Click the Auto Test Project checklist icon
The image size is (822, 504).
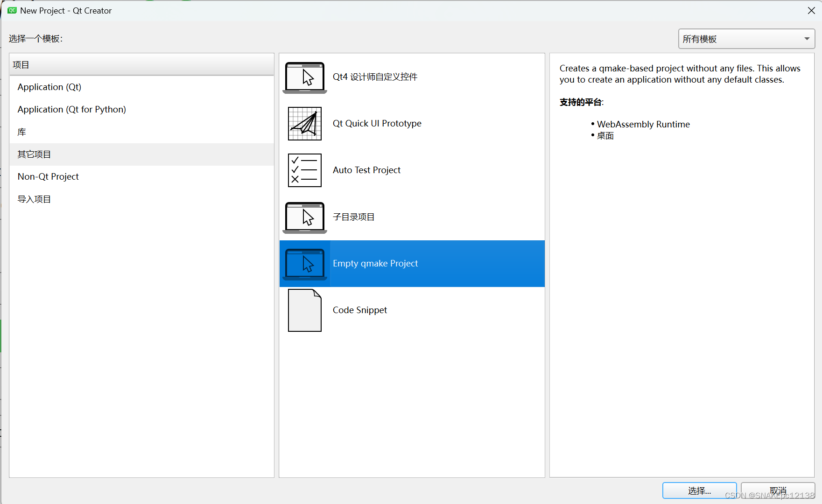coord(305,170)
